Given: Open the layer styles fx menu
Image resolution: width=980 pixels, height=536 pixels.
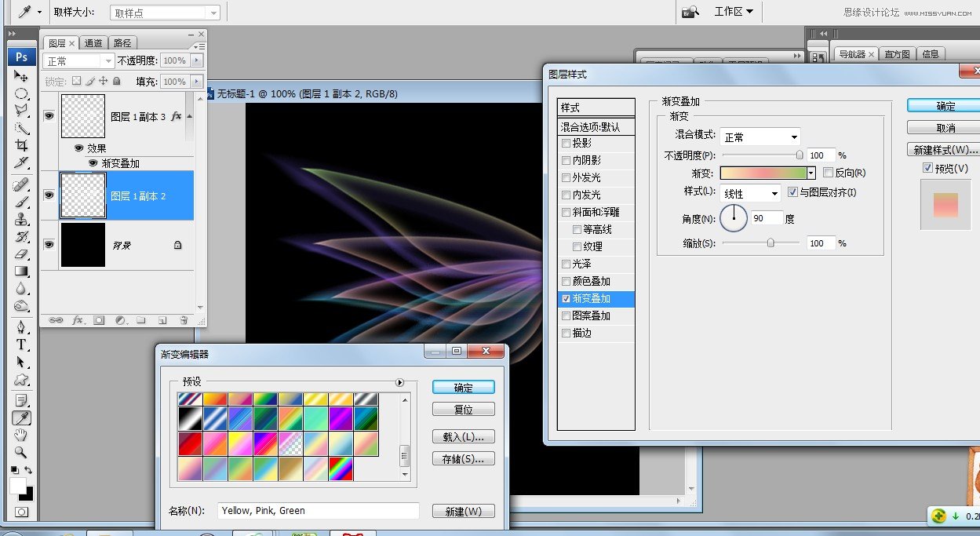Looking at the screenshot, I should 77,320.
